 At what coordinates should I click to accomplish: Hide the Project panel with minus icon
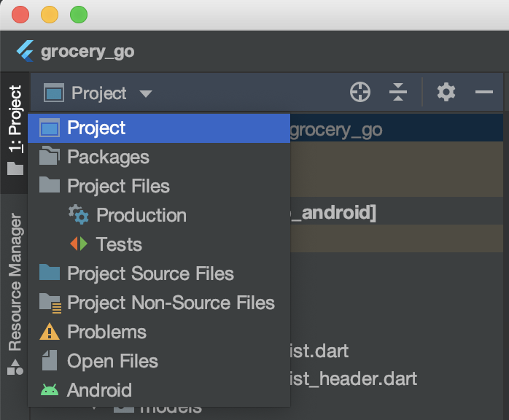click(x=484, y=93)
